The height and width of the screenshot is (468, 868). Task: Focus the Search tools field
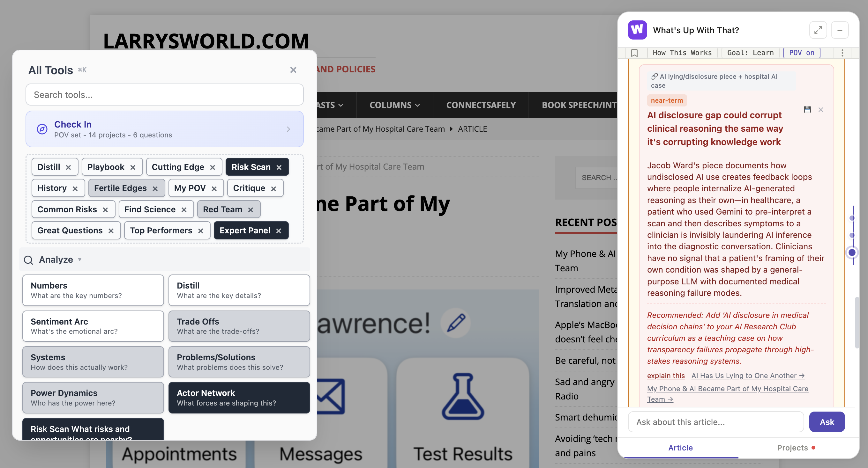(164, 95)
